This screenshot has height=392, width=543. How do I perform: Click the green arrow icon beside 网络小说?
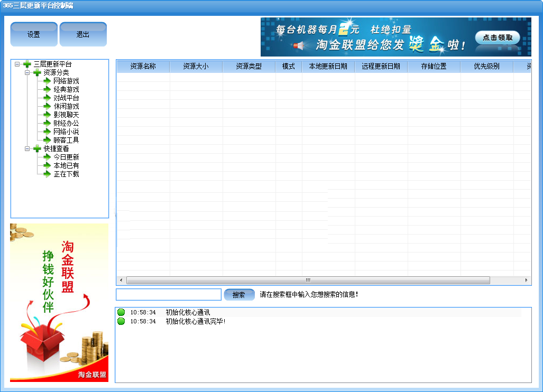(48, 132)
